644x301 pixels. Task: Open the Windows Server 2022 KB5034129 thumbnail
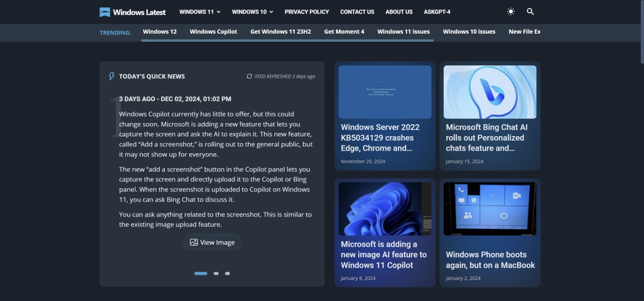pos(385,92)
